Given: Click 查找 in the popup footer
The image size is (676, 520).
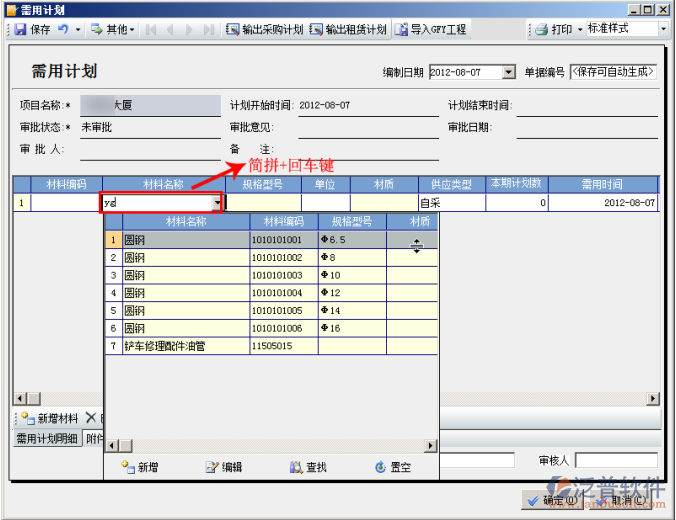Looking at the screenshot, I should coord(308,467).
